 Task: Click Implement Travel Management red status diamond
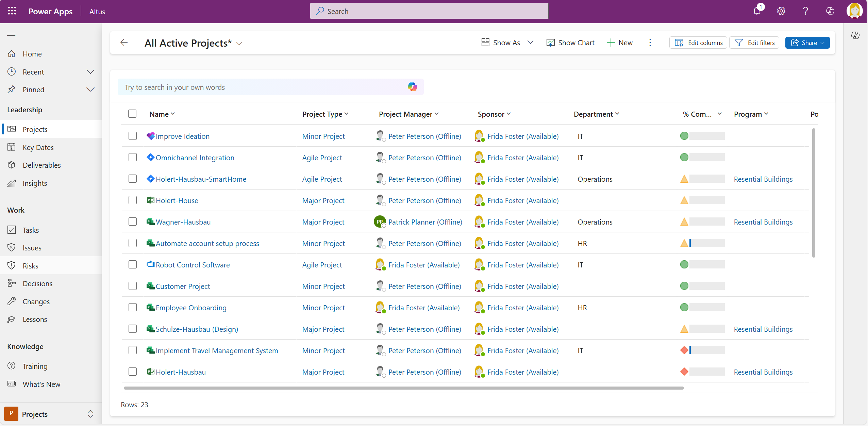[x=684, y=350]
